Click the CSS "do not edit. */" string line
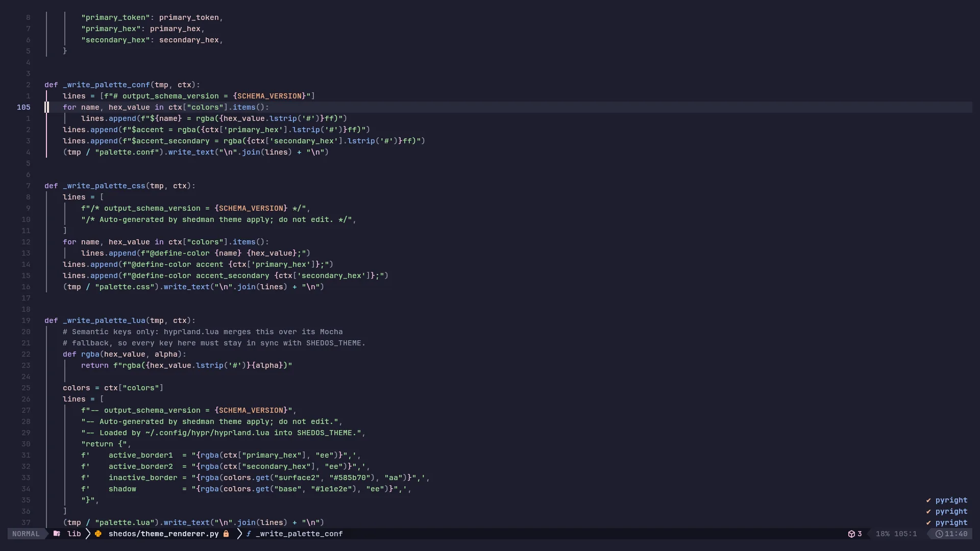 (x=218, y=219)
